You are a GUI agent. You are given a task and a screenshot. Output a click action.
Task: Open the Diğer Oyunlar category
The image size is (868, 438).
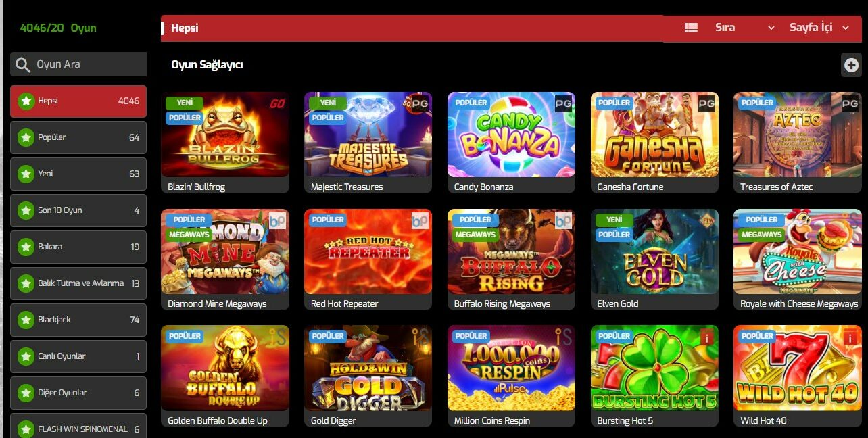78,393
